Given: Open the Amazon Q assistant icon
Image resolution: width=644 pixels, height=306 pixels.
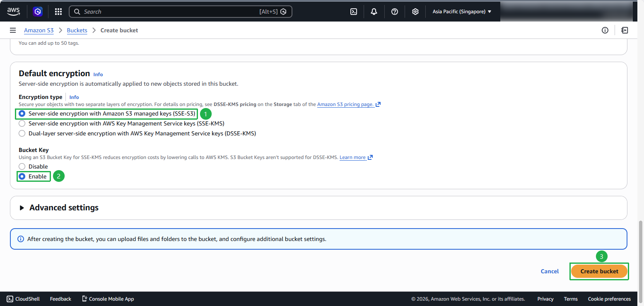Looking at the screenshot, I should [38, 12].
